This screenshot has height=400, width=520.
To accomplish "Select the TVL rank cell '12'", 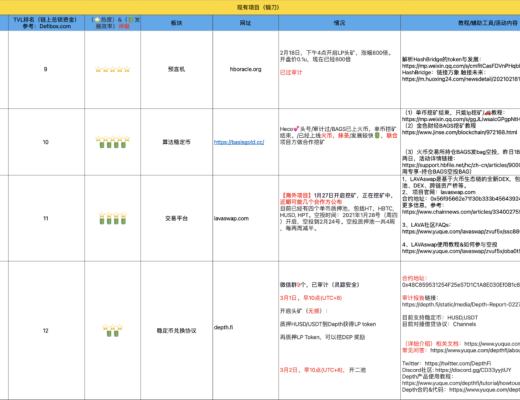I will coord(46,331).
